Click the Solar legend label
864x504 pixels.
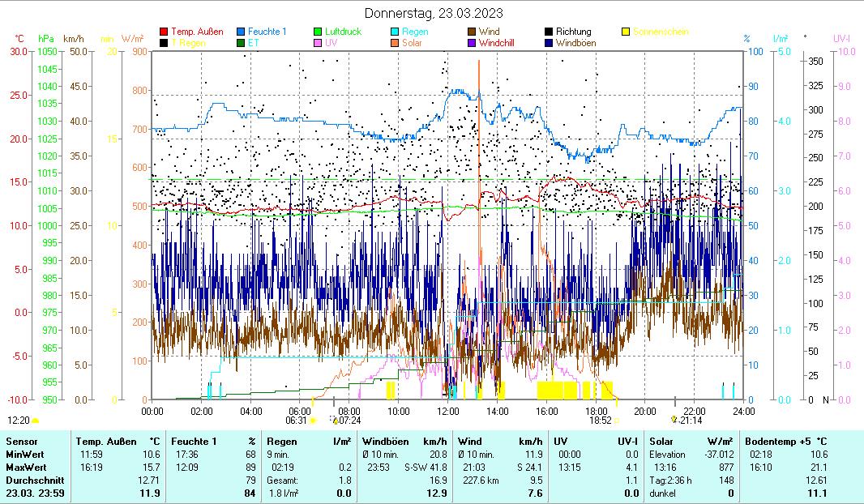pyautogui.click(x=412, y=42)
